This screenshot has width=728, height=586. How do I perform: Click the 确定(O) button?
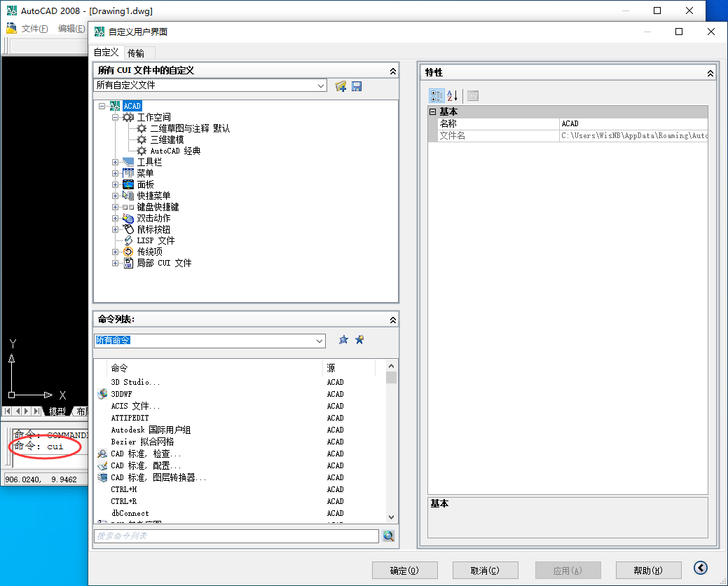405,570
